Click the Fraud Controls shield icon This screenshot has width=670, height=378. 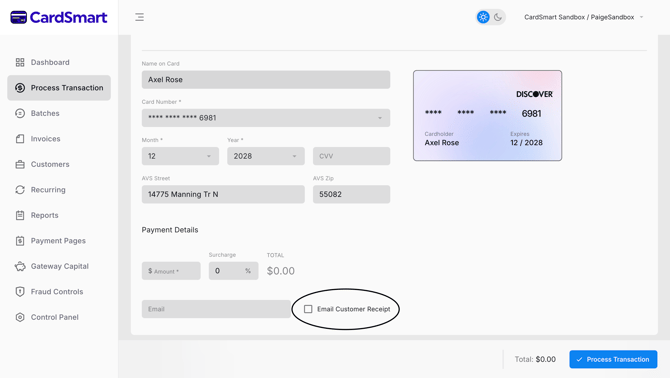tap(20, 292)
